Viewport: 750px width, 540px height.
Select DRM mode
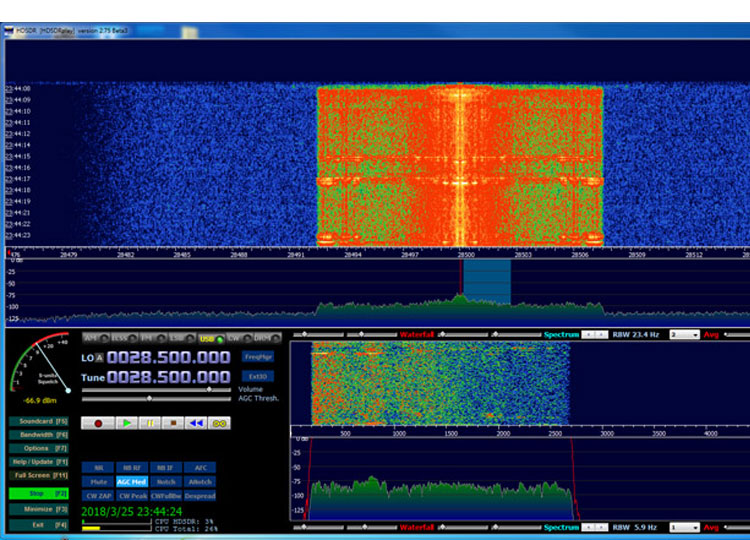pos(267,338)
